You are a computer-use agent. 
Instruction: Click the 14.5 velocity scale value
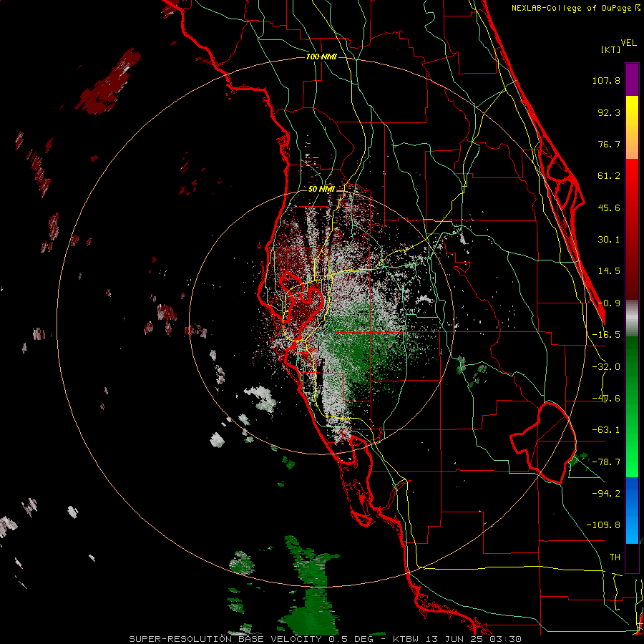[609, 271]
